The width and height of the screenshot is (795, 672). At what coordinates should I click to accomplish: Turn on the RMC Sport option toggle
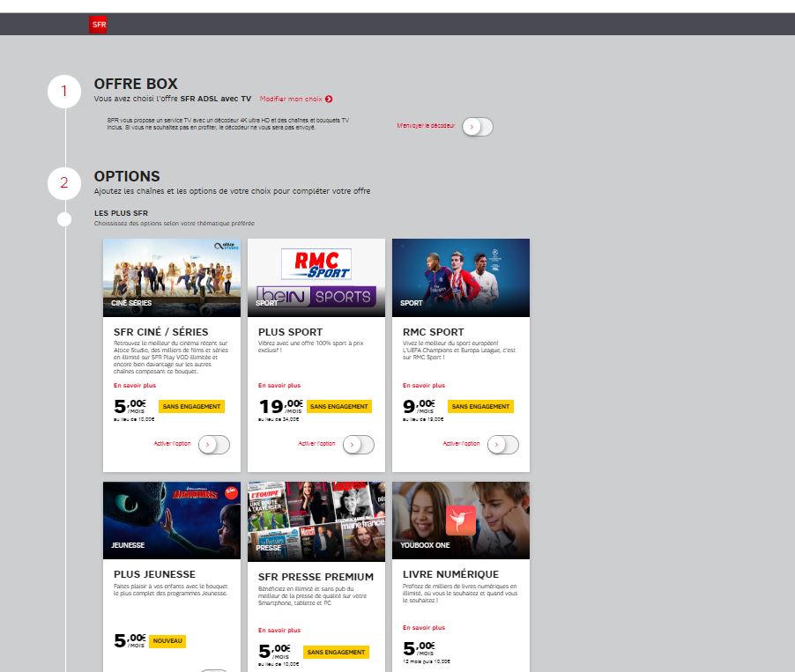point(502,445)
